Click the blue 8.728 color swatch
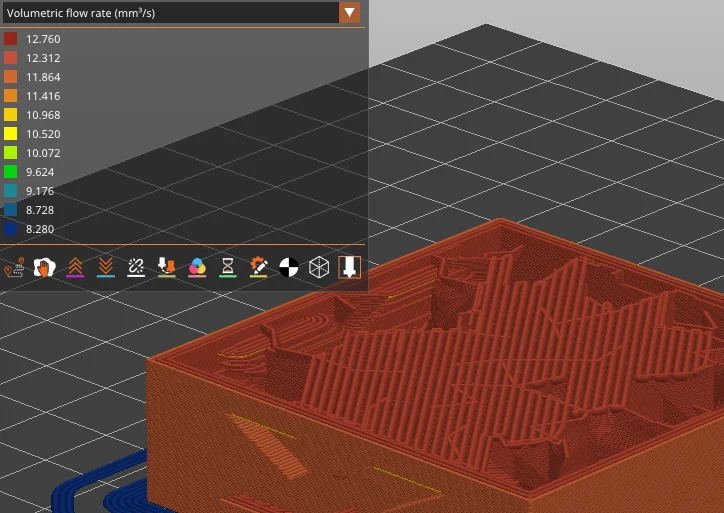Viewport: 724px width, 513px height. 11,210
